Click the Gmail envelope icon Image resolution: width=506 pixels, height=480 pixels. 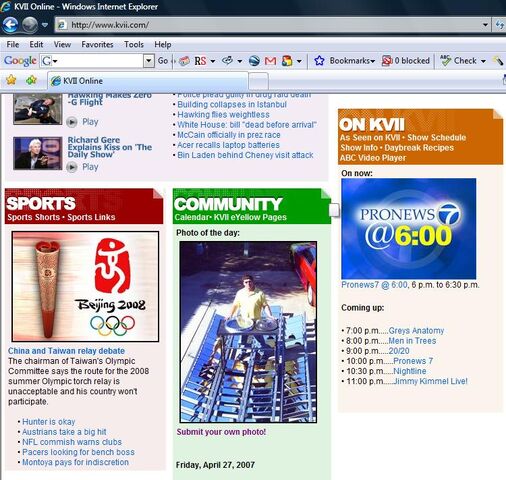pos(270,61)
